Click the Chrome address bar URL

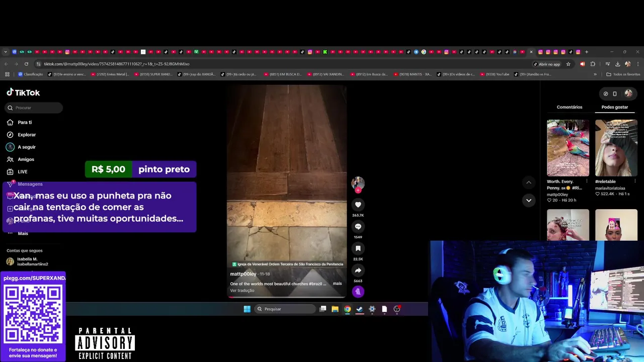(x=117, y=64)
